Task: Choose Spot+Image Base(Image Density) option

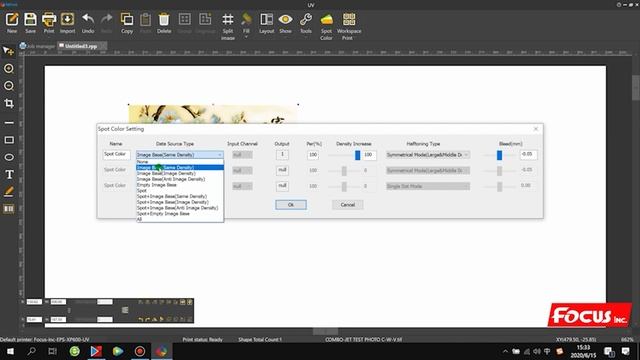Action: point(180,202)
